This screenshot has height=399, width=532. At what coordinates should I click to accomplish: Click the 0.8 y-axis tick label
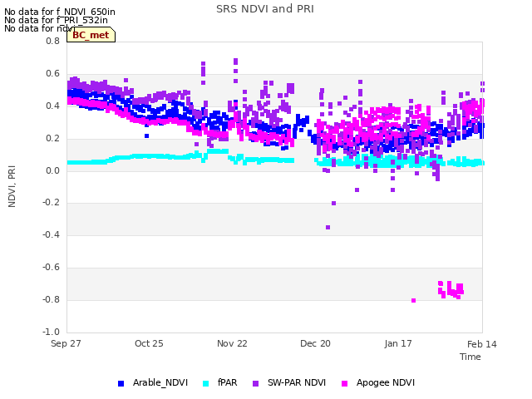52,41
